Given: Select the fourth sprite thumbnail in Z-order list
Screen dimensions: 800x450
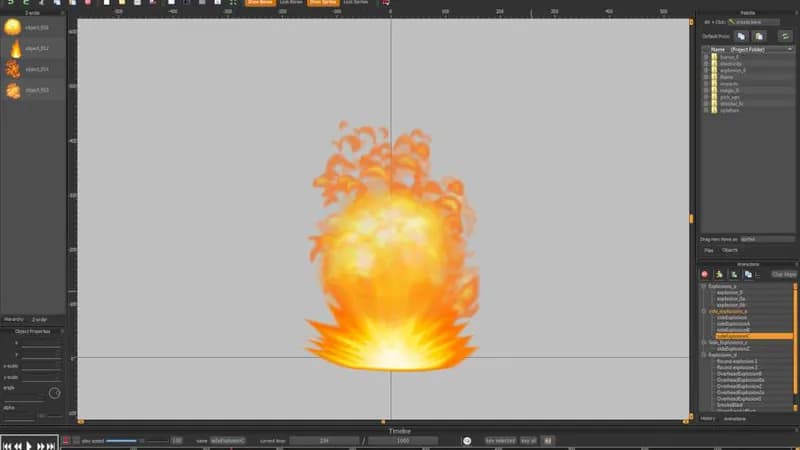Looking at the screenshot, I should 13,90.
